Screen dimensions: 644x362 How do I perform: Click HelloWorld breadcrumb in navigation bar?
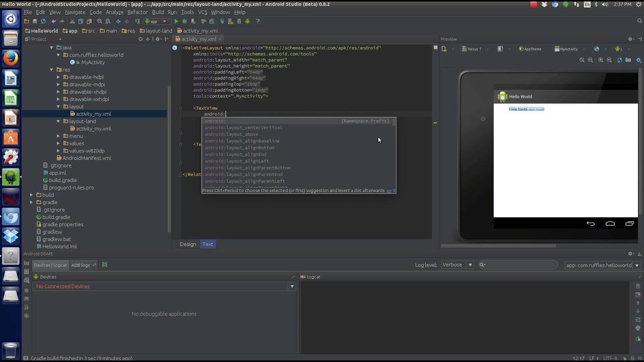pos(41,31)
